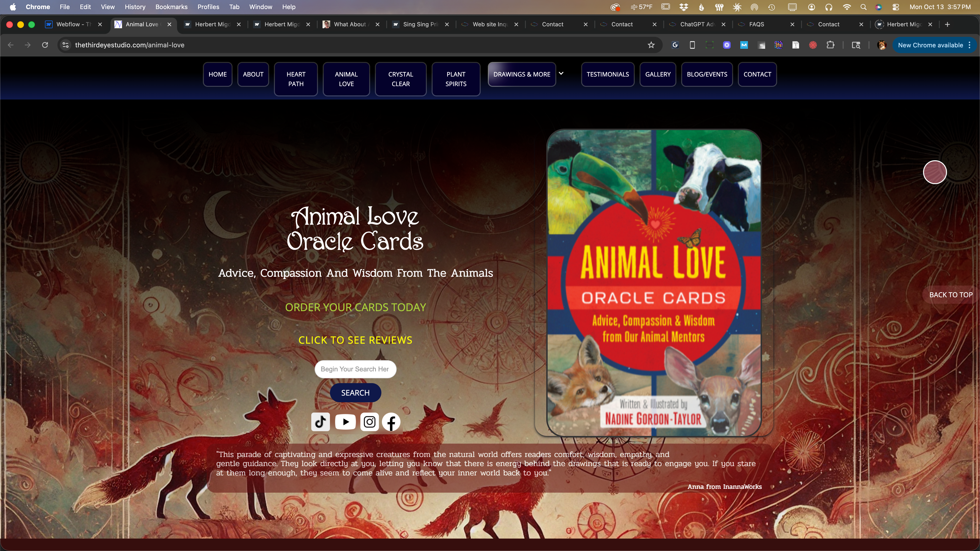
Task: Open the TikTok social icon
Action: [x=320, y=422]
